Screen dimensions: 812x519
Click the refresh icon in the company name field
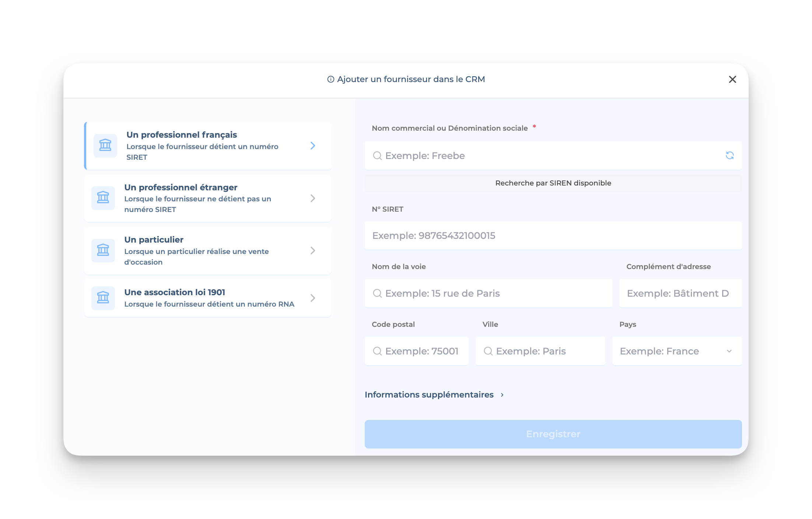(x=729, y=155)
